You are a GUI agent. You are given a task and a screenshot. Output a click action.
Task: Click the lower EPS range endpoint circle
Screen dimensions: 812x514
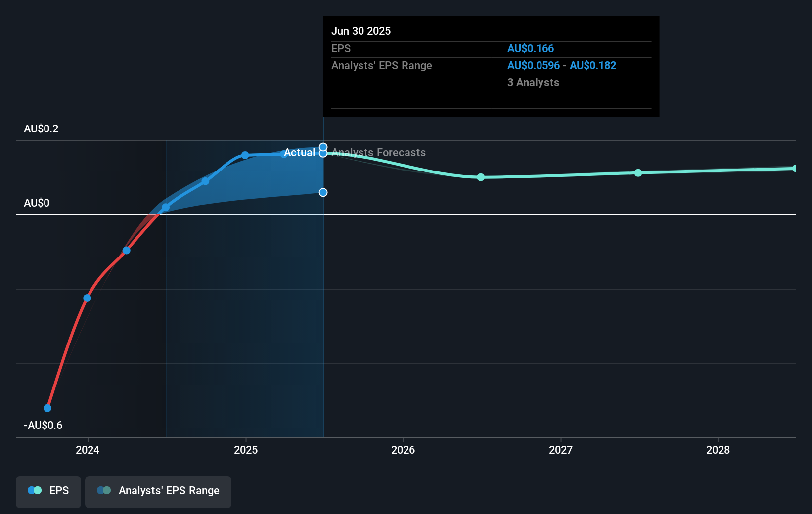pyautogui.click(x=323, y=192)
